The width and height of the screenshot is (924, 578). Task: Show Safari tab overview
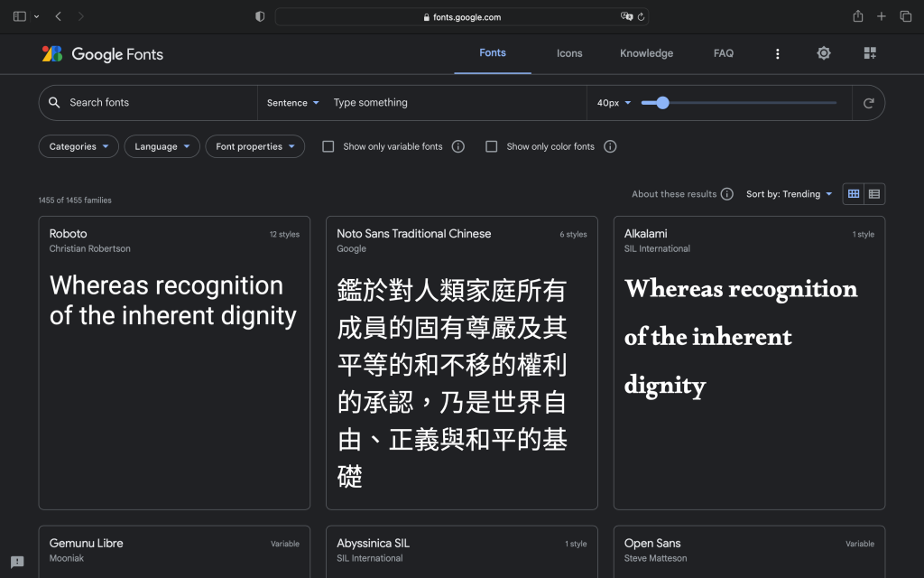[906, 16]
